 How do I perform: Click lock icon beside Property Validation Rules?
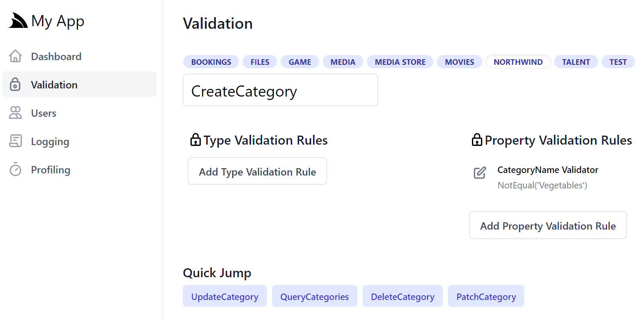[x=477, y=140]
